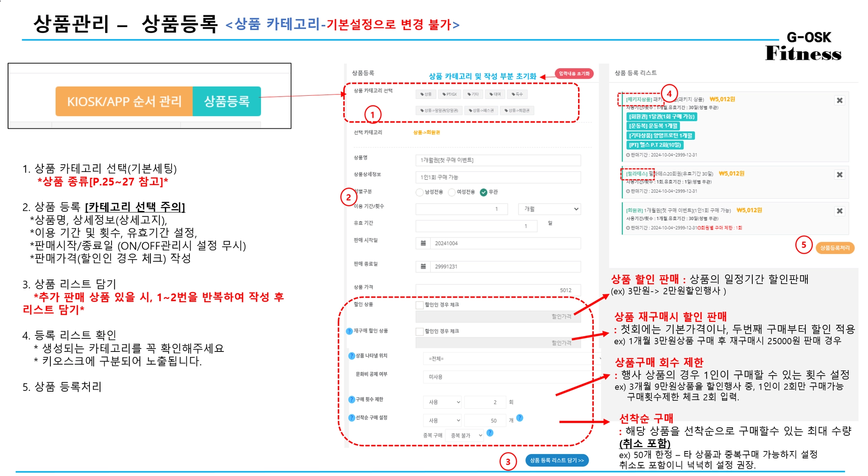
Task: Click help icon beside 상품 나타낼 위치
Action: coord(351,356)
